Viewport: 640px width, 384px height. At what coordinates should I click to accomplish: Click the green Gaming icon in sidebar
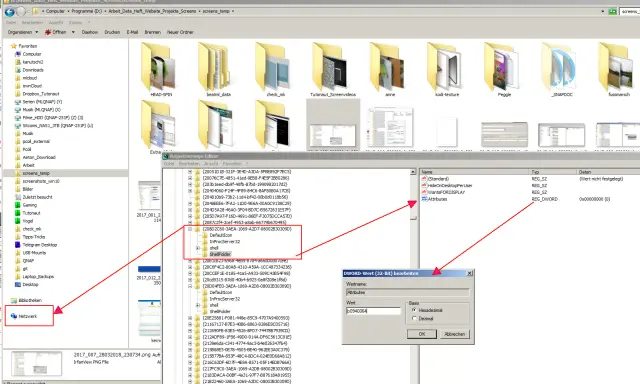pos(18,205)
